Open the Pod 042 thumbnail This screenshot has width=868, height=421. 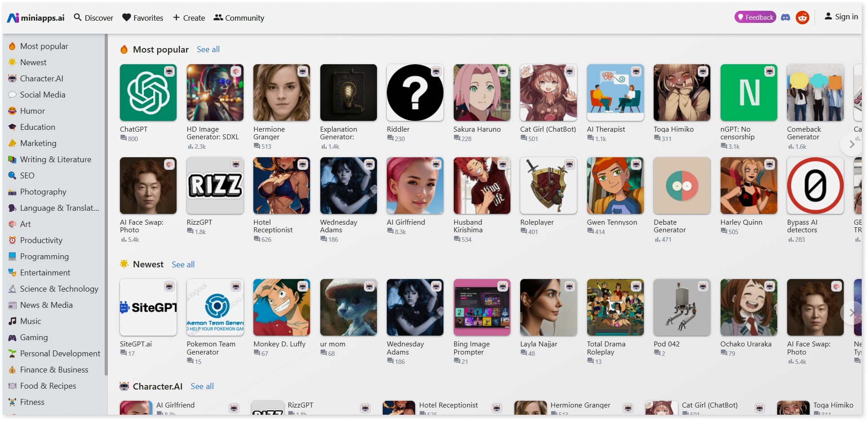682,307
